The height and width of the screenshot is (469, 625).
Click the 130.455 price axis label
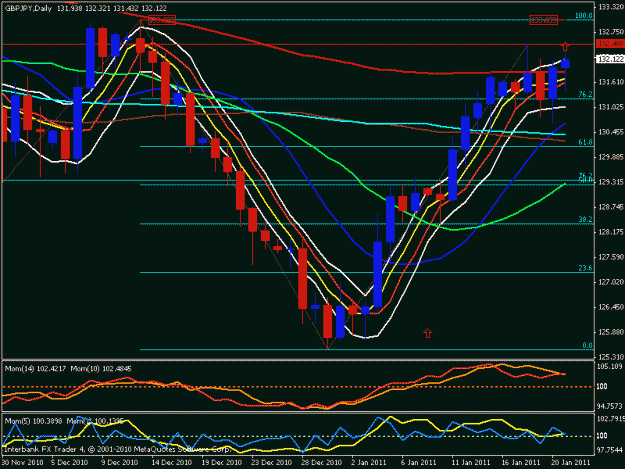[x=611, y=132]
